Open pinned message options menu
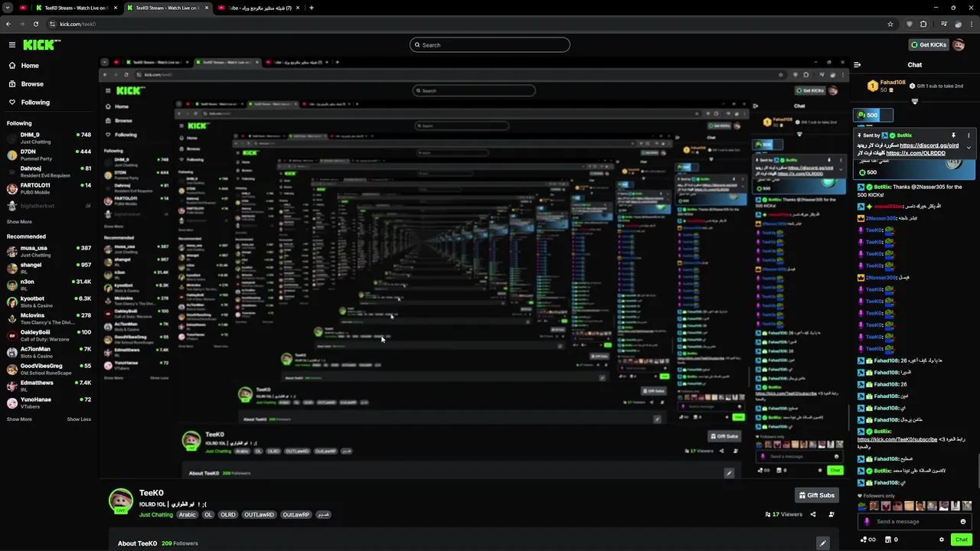 969,135
